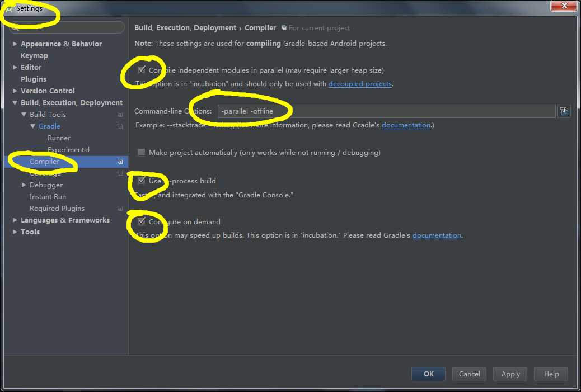Expand Languages & Frameworks section
581x392 pixels.
(x=15, y=220)
